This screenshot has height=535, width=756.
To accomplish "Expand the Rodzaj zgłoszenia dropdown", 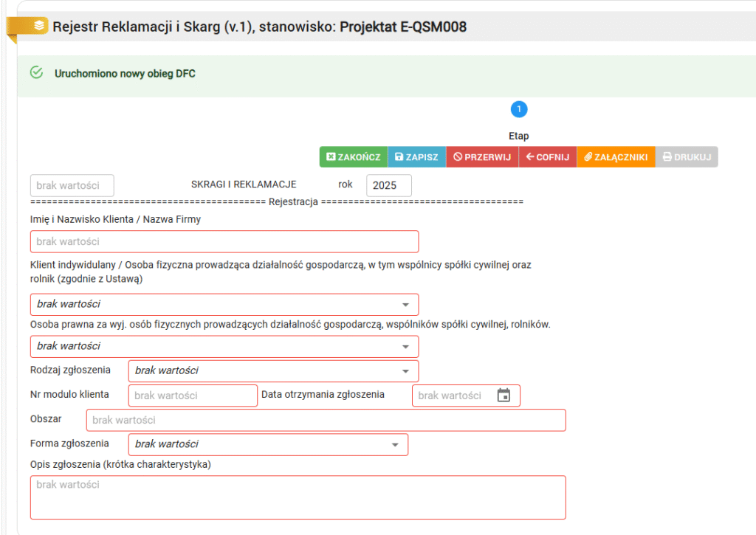I will click(273, 371).
